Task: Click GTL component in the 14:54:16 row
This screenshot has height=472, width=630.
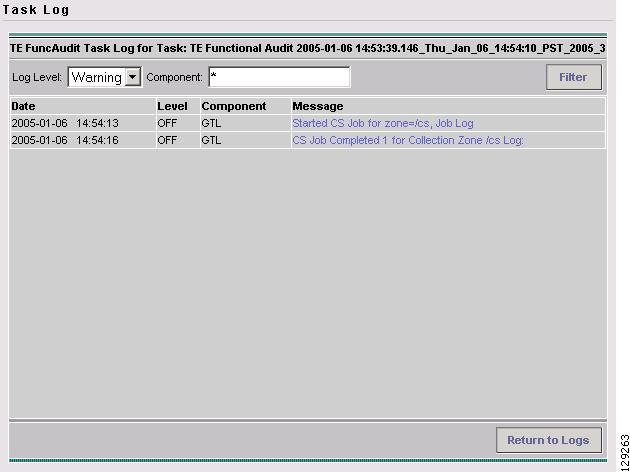Action: 245,140
